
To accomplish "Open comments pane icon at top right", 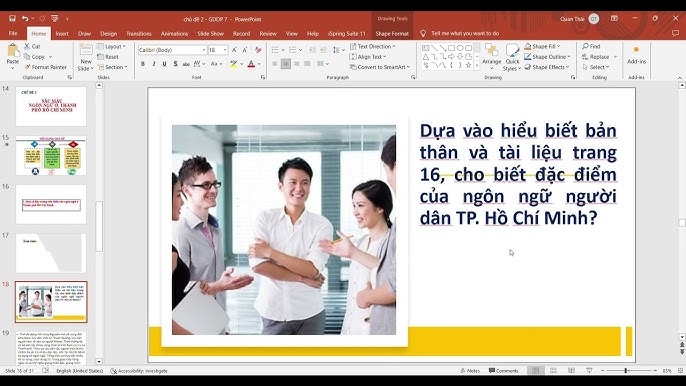I will click(676, 33).
